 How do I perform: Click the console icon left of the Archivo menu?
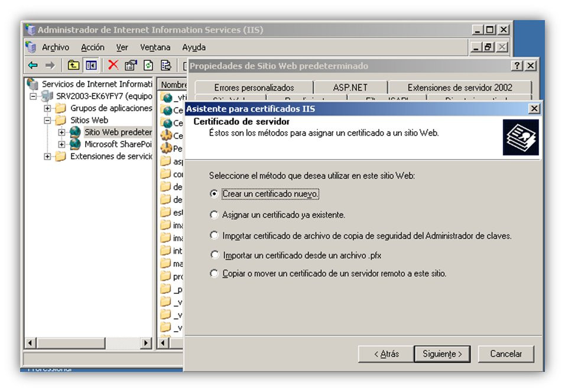click(31, 47)
